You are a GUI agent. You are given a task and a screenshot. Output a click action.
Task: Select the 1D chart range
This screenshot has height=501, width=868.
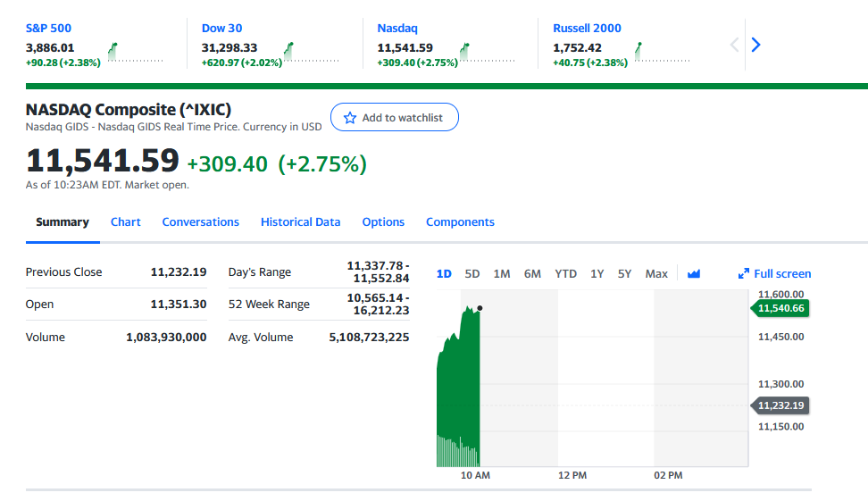(x=444, y=273)
